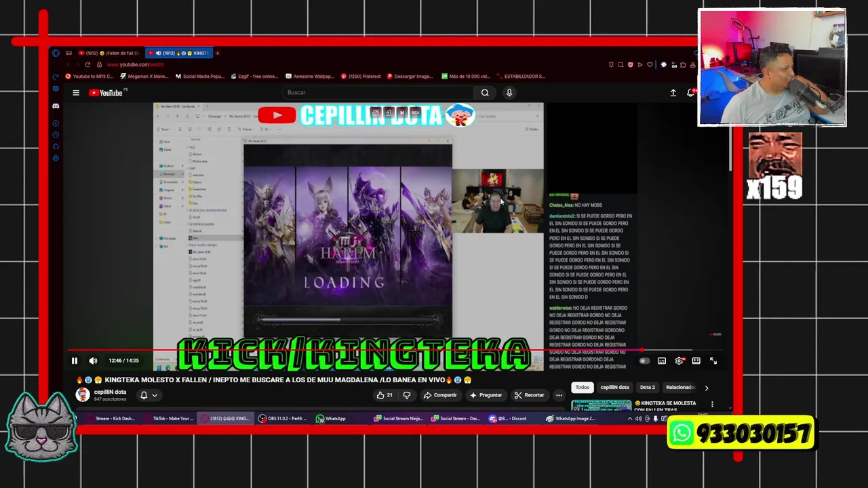Viewport: 868px width, 488px height.
Task: Open WhatsApp from taskbar
Action: (332, 419)
